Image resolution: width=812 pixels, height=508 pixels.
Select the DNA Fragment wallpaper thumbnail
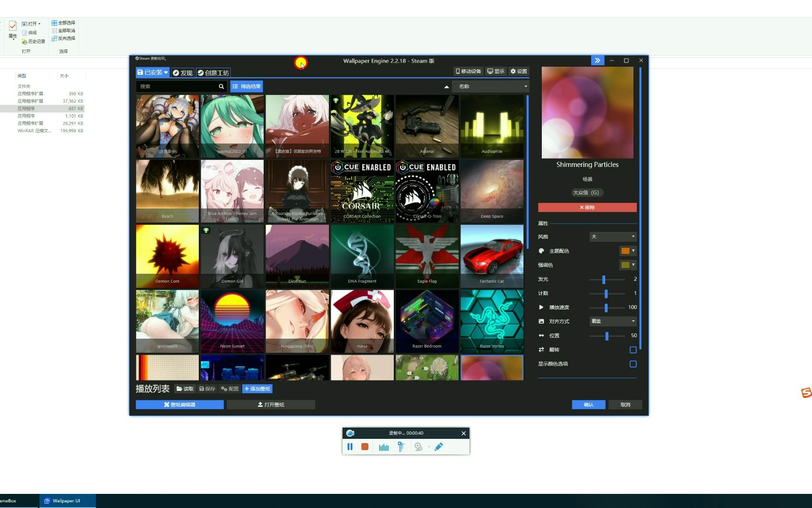(x=362, y=256)
